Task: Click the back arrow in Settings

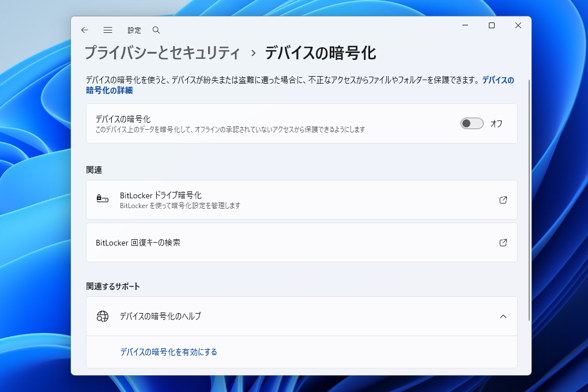Action: [85, 30]
